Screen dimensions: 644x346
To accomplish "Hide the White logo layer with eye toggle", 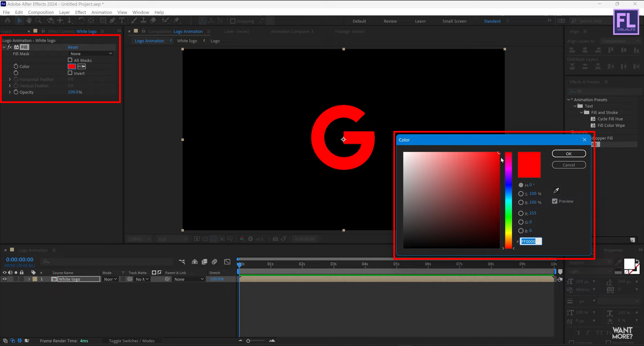I will 4,279.
